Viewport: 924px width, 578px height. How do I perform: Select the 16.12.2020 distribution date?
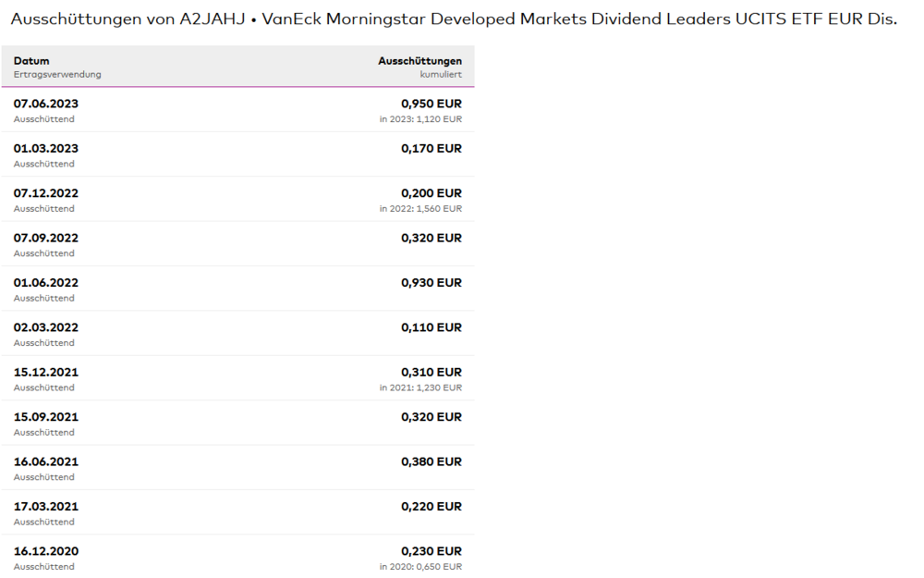tap(46, 551)
